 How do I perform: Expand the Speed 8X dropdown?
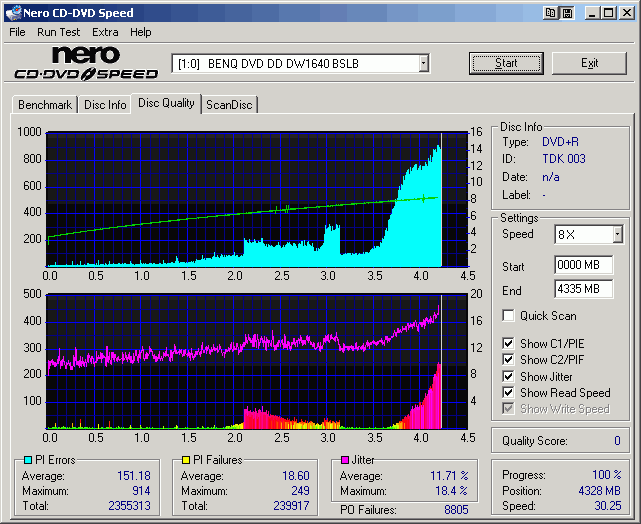click(617, 234)
